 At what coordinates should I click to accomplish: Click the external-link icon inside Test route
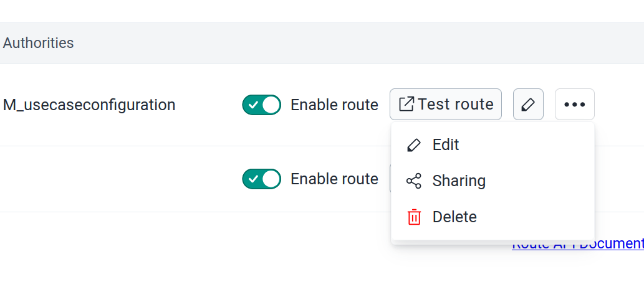pos(406,104)
